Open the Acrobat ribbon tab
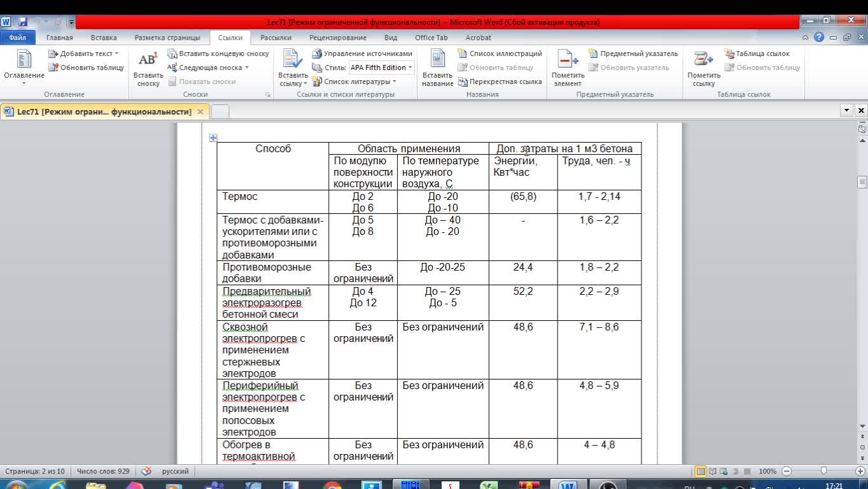 (479, 38)
